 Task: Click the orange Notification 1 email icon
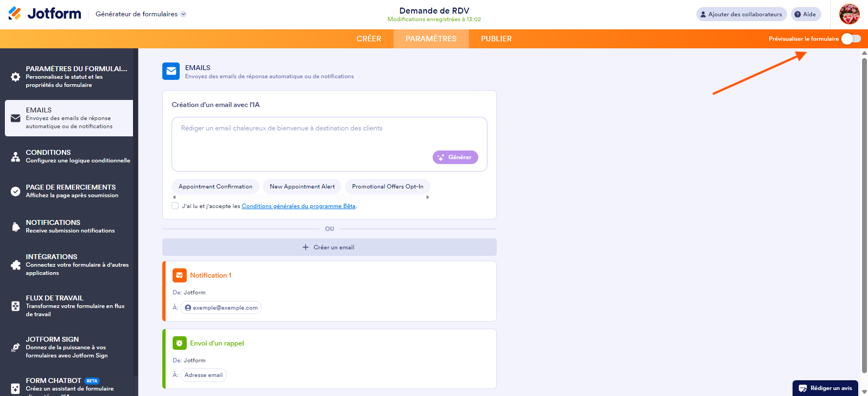click(x=180, y=275)
